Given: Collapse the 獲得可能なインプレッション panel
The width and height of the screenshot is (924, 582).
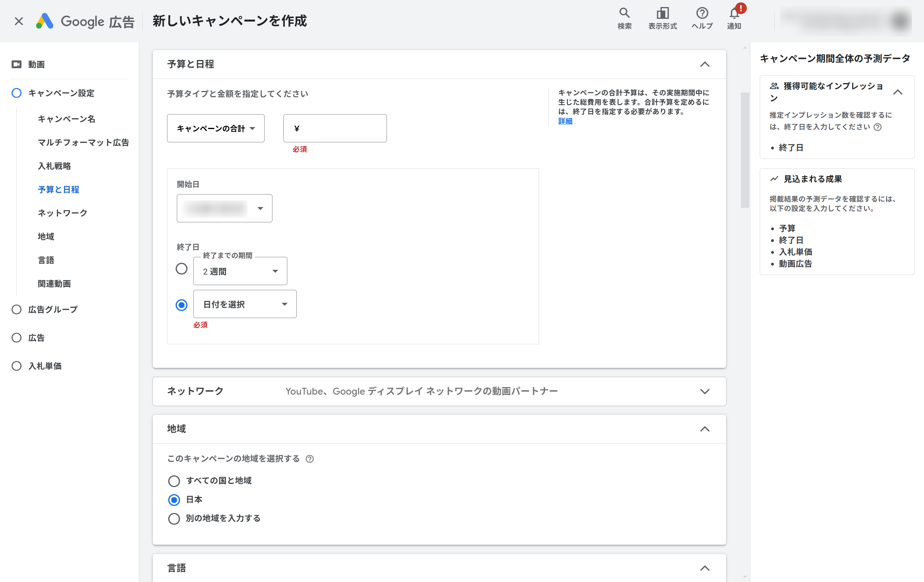Looking at the screenshot, I should [x=898, y=92].
